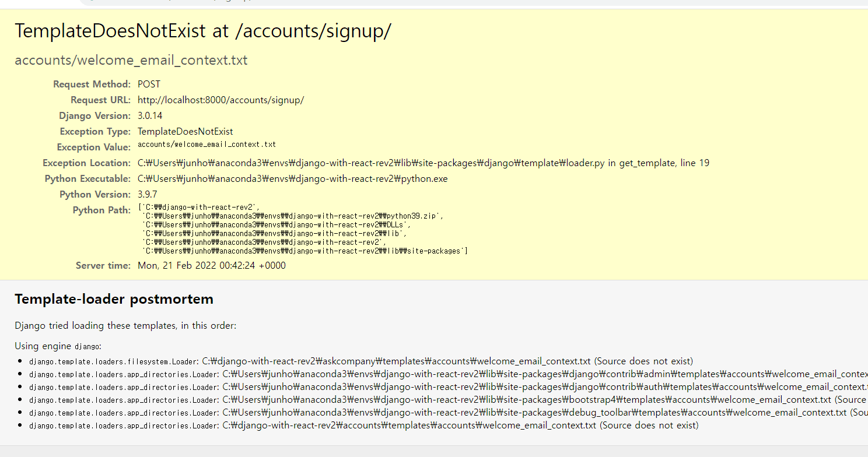Select the POST request method value
868x457 pixels.
click(149, 85)
